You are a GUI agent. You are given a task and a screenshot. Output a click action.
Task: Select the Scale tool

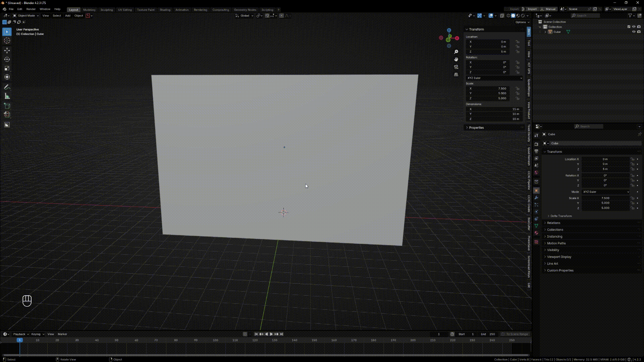coord(7,68)
